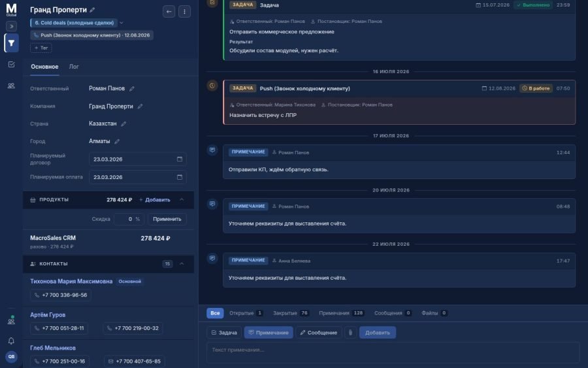Filter feed by Примечания
The image size is (588, 368).
click(342, 313)
